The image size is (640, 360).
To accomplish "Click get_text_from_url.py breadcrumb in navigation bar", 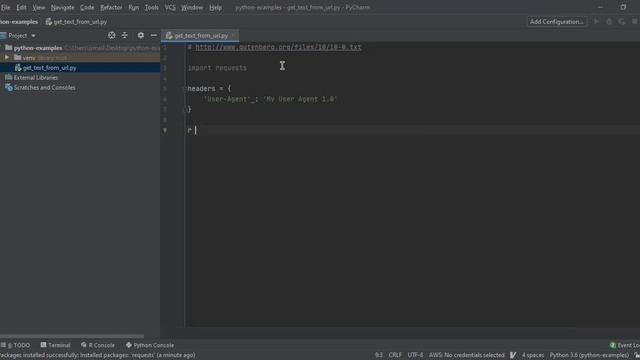I will tap(76, 22).
